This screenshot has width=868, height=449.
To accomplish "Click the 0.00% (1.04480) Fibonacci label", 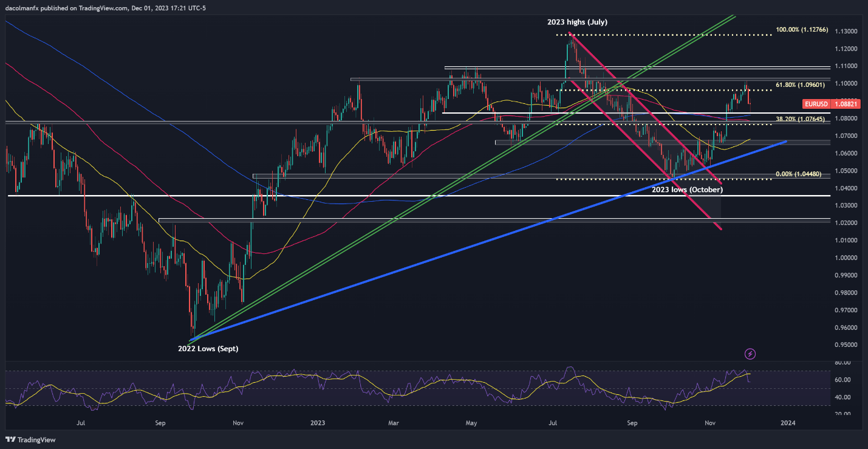I will coord(798,174).
